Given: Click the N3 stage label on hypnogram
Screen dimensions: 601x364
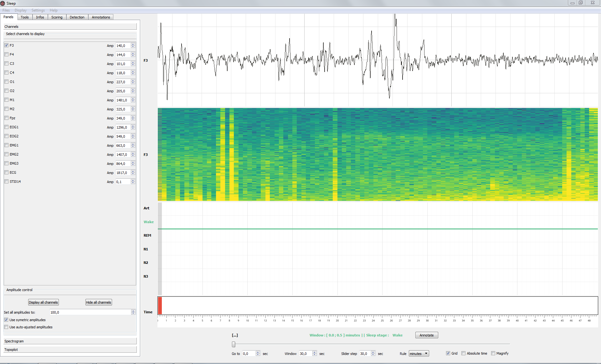Looking at the screenshot, I should (146, 276).
